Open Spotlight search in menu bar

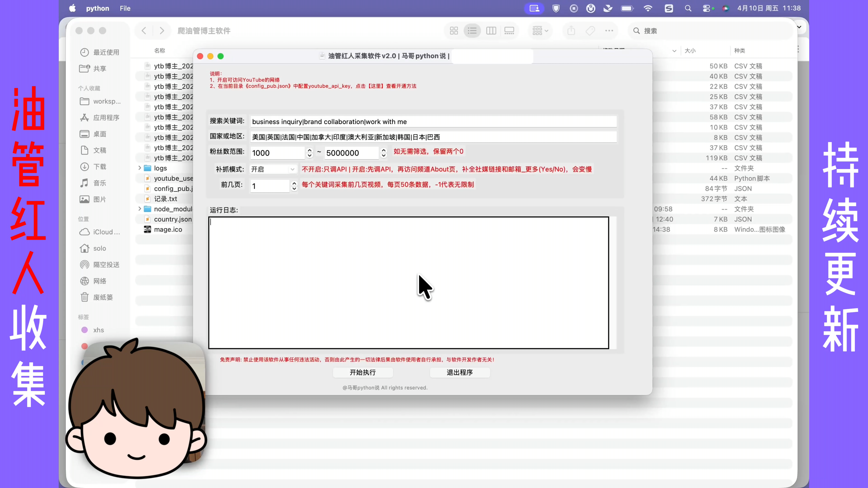click(688, 8)
